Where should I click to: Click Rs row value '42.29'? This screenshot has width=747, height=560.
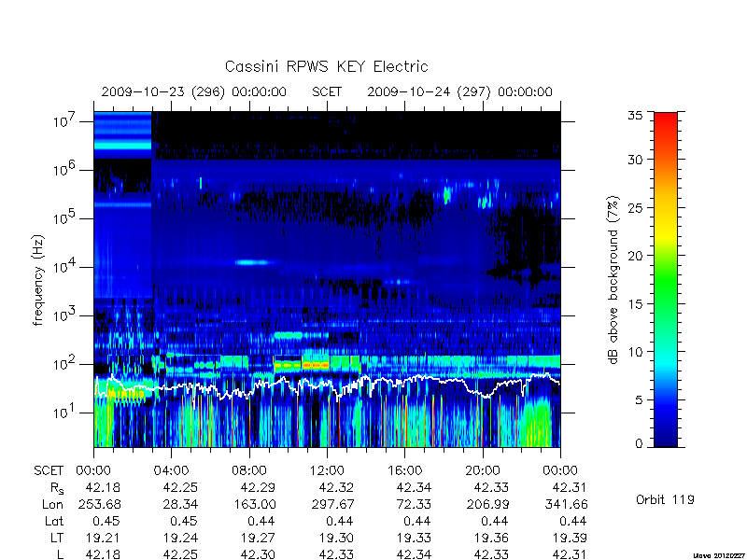[259, 487]
